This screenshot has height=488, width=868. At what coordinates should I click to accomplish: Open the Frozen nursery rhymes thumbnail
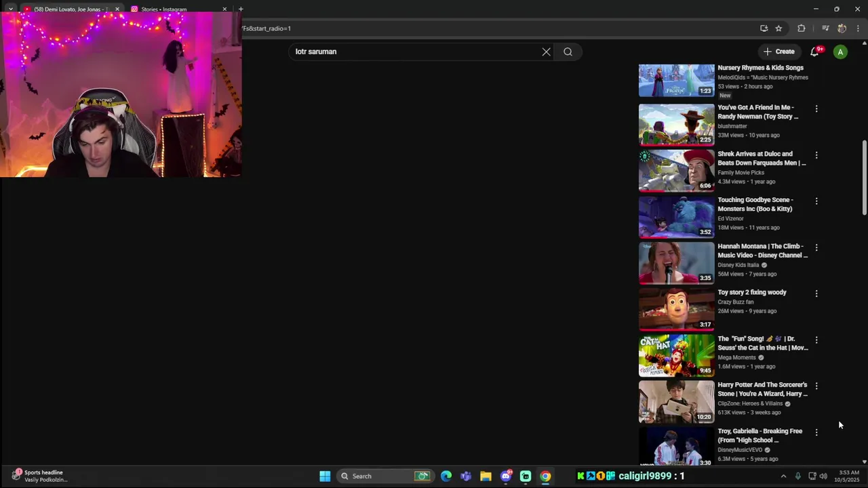[x=676, y=81]
